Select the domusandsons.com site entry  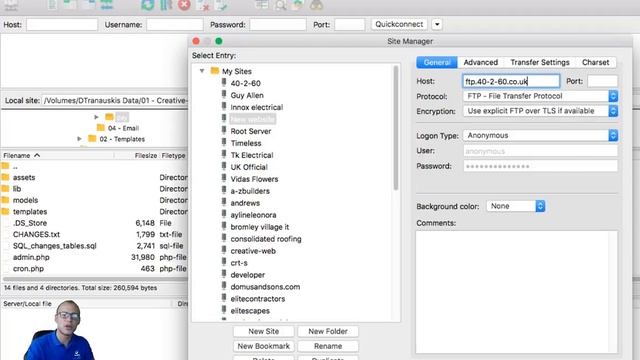point(265,287)
